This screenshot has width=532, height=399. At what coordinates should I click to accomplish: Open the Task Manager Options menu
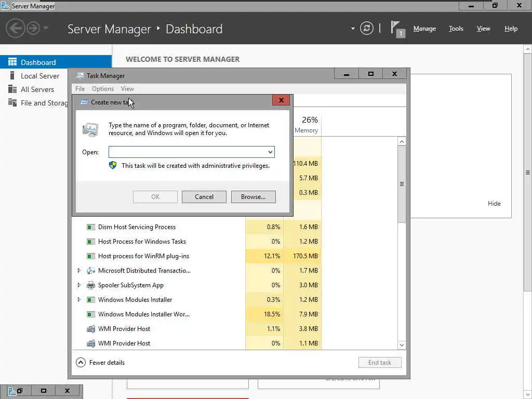[103, 88]
